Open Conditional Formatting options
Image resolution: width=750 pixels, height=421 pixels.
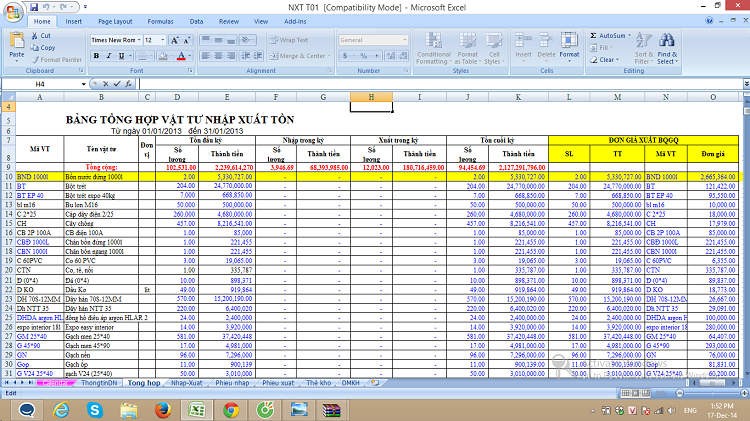433,48
